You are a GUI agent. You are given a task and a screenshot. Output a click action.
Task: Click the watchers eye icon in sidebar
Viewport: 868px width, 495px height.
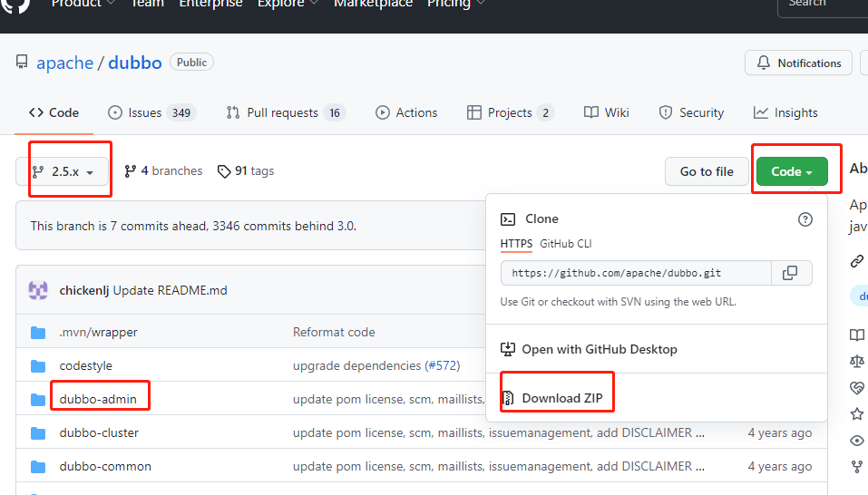(x=857, y=441)
